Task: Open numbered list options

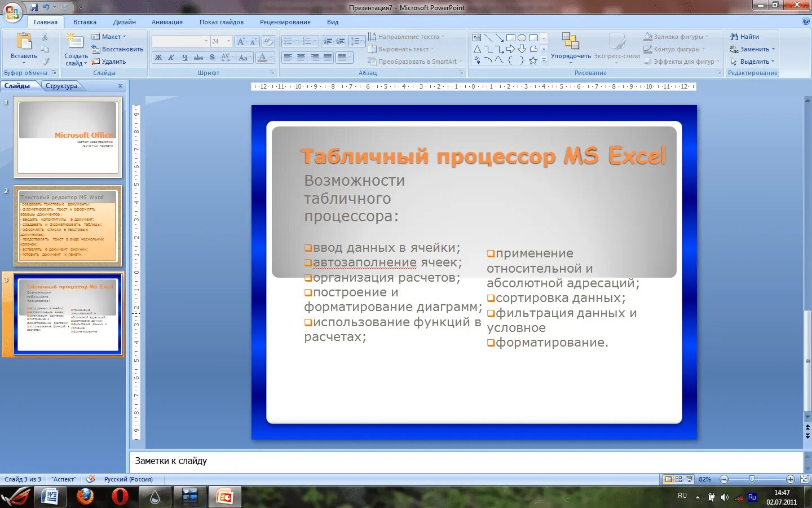Action: [309, 41]
